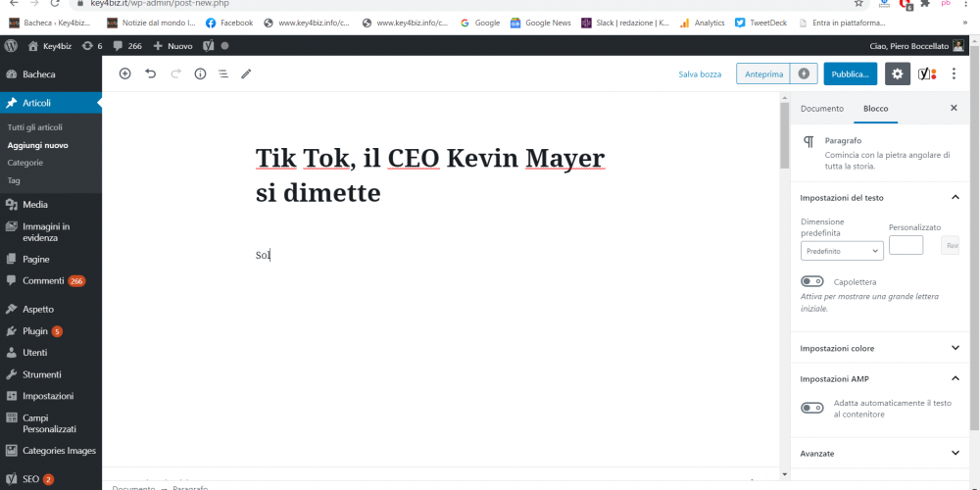
Task: Bookmark page with the star icon
Action: pos(858,3)
